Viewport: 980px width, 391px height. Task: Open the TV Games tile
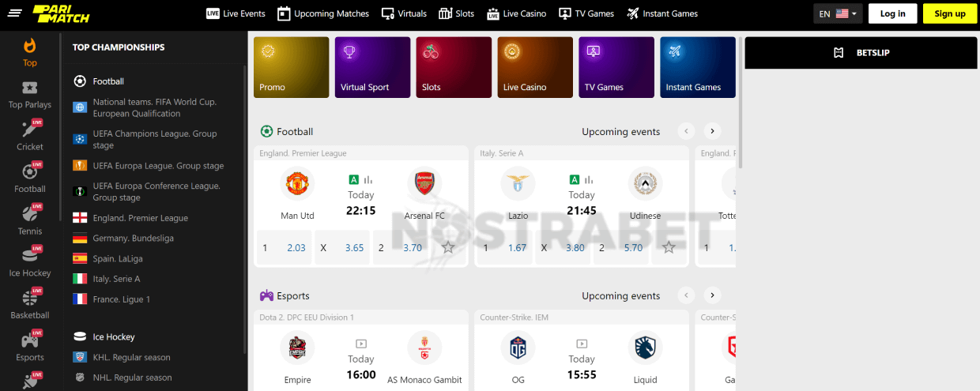(x=616, y=67)
